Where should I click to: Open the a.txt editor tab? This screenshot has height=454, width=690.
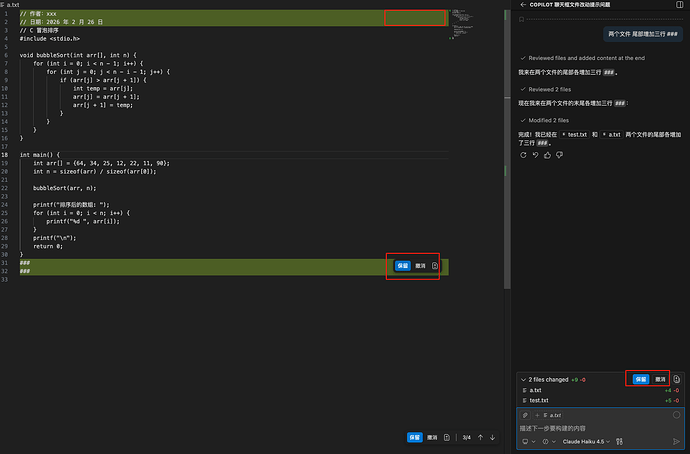12,5
